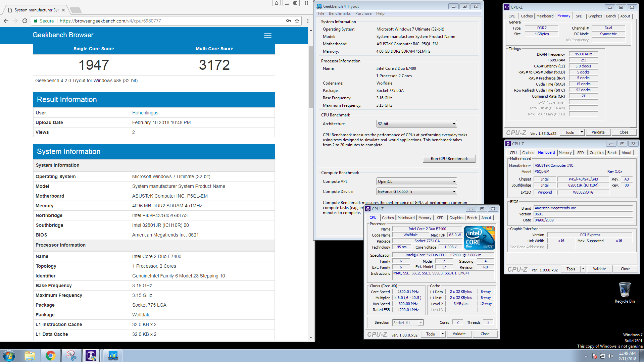Open the CPU-Z taskbar icon
The height and width of the screenshot is (362, 644).
pos(91,356)
